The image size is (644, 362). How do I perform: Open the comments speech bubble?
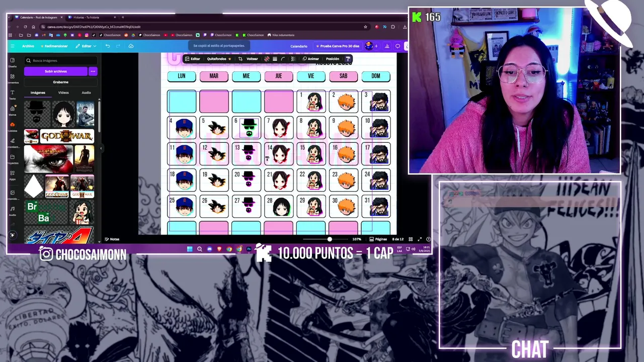click(x=397, y=46)
